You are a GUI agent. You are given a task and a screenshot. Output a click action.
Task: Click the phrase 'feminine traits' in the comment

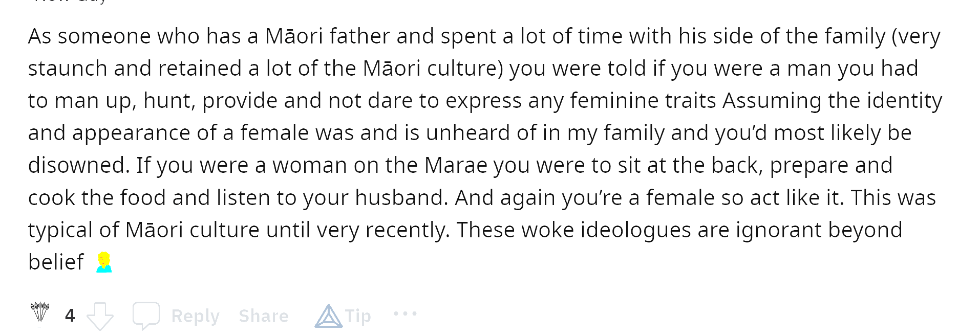point(643,101)
